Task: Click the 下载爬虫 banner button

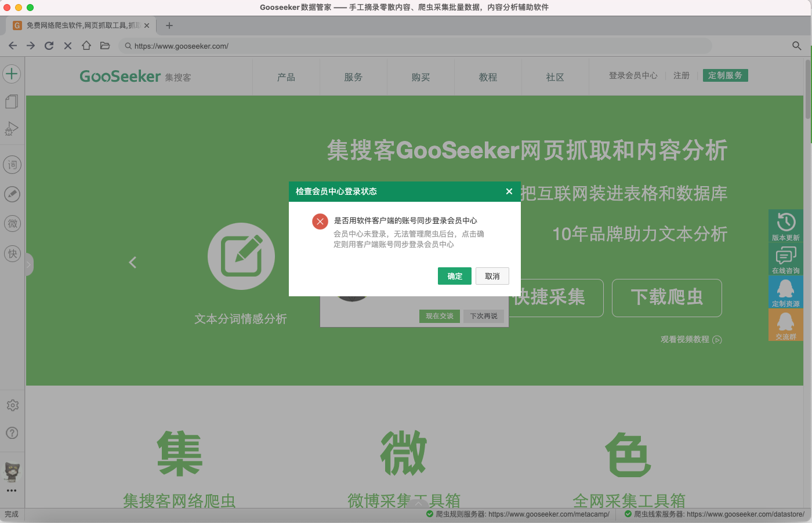Action: click(667, 297)
